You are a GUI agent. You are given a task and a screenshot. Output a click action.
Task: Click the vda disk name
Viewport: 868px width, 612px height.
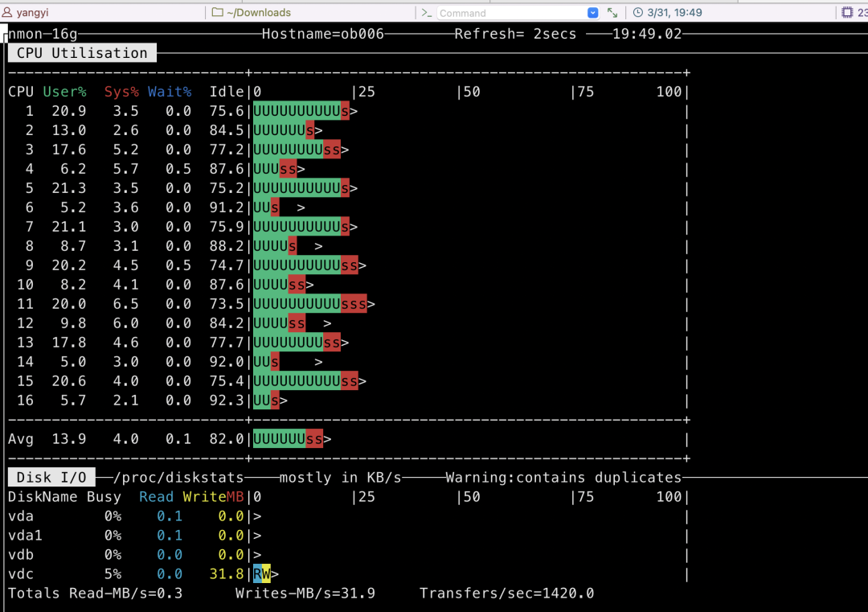pyautogui.click(x=21, y=516)
